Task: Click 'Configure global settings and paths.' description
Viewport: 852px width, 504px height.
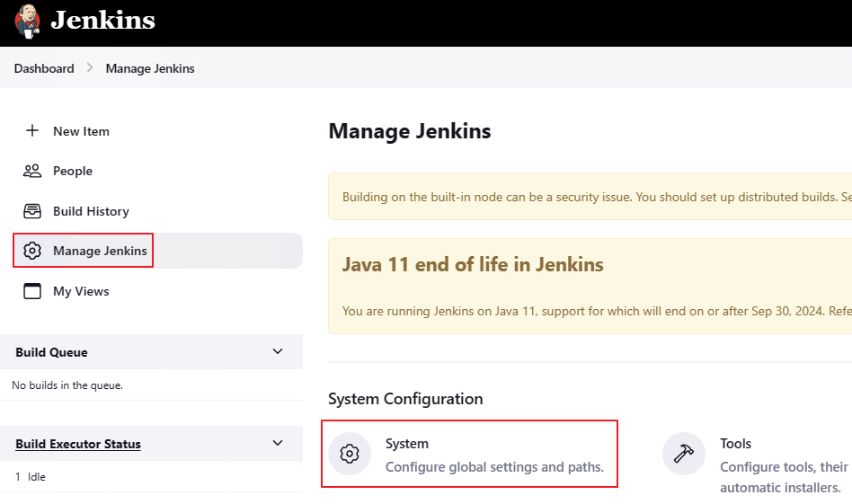Action: [494, 467]
